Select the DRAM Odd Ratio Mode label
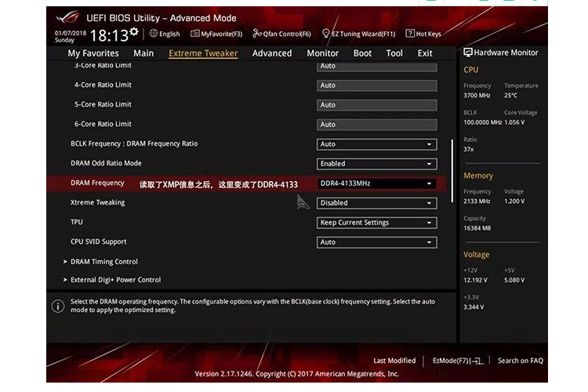 [x=106, y=163]
